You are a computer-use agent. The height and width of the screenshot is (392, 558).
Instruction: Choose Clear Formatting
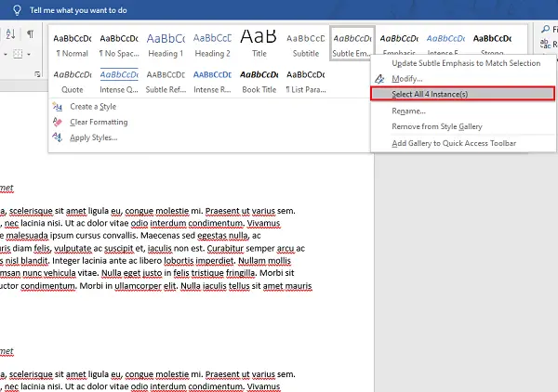(x=99, y=122)
